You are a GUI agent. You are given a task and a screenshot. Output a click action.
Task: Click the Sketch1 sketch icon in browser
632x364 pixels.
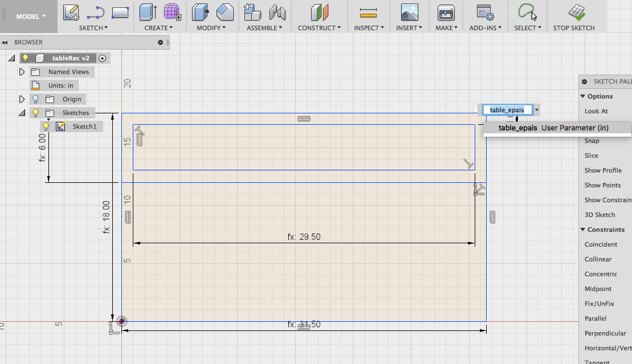click(60, 126)
